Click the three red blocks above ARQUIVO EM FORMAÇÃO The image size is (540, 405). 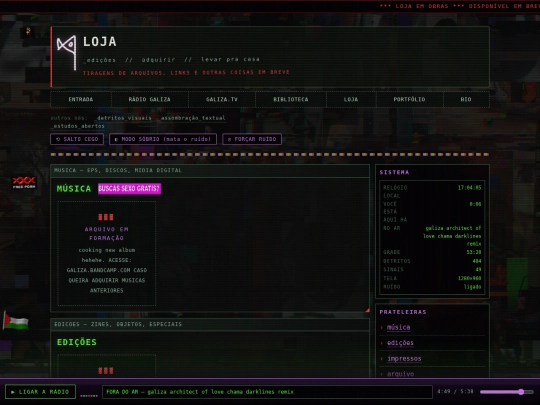106,217
